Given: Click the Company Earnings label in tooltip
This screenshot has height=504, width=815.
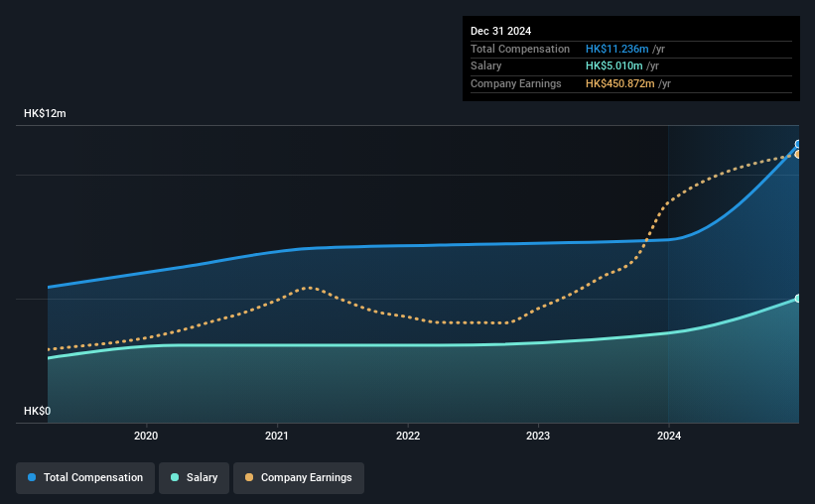Looking at the screenshot, I should click(x=515, y=83).
